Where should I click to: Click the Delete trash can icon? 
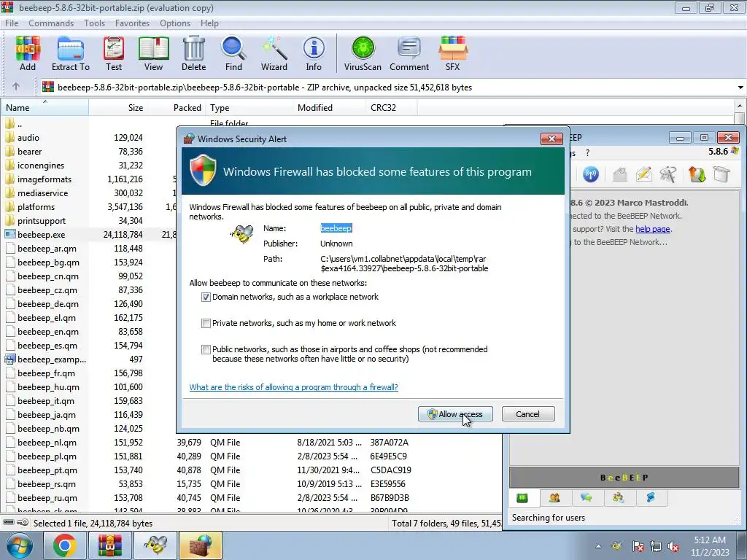193,52
